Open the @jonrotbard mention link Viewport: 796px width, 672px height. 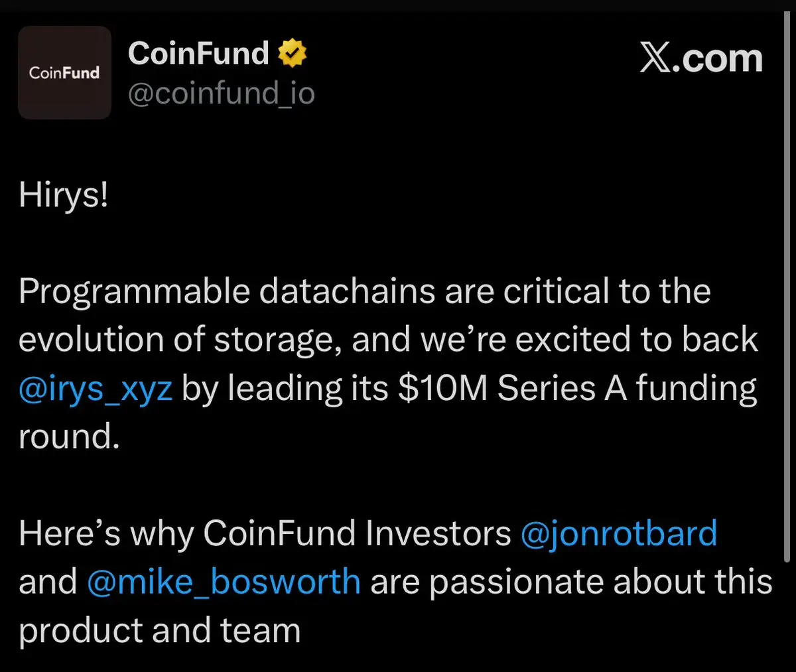point(619,533)
